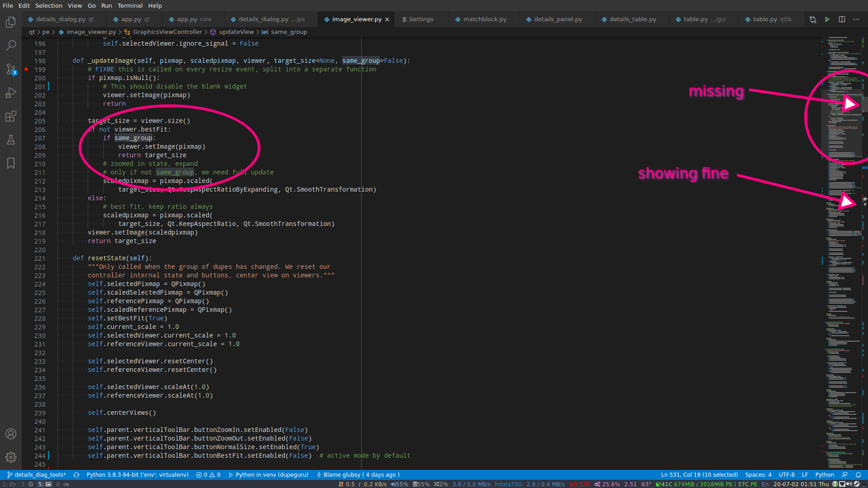Expand the updateView breadcrumb item
Viewport: 868px width, 488px height.
pos(236,32)
